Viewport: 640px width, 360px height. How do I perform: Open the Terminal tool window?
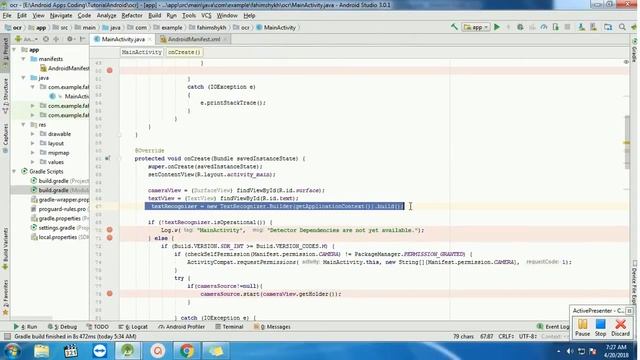[x=229, y=327]
